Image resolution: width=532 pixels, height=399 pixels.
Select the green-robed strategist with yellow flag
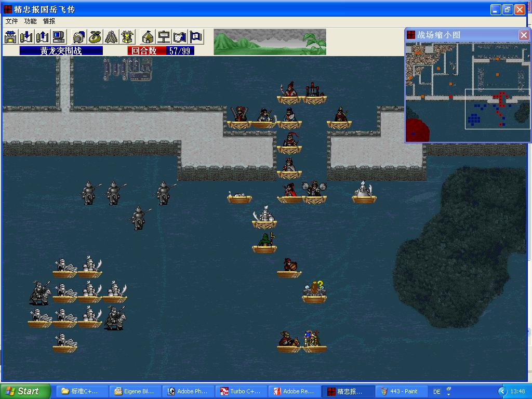(264, 242)
